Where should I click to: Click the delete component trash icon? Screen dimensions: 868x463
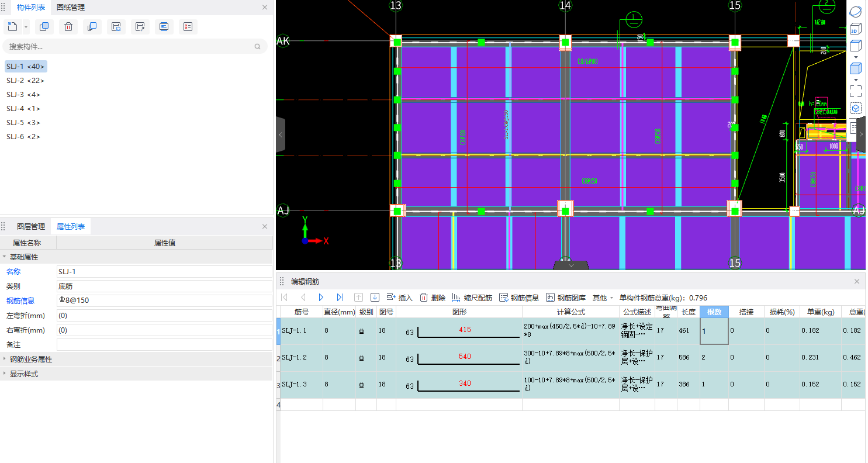pos(68,26)
